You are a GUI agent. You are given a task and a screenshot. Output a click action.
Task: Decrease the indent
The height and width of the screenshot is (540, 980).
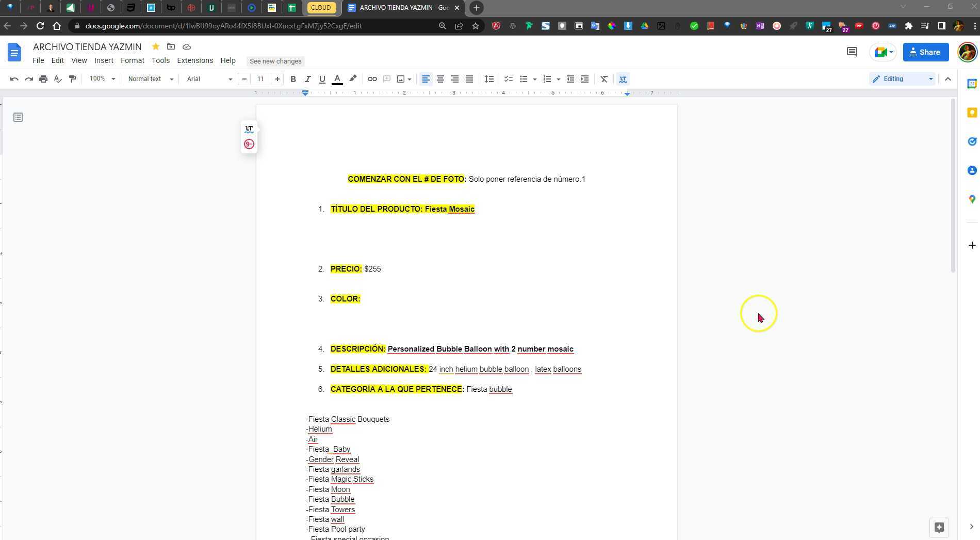click(x=570, y=79)
